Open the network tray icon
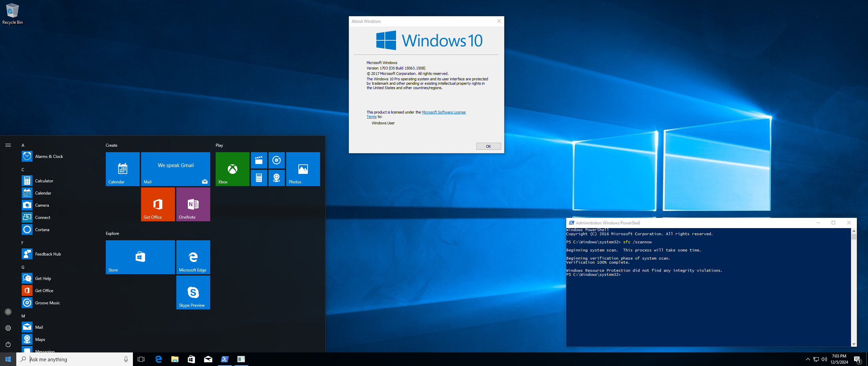Screen dimensions: 868x366 [x=816, y=359]
